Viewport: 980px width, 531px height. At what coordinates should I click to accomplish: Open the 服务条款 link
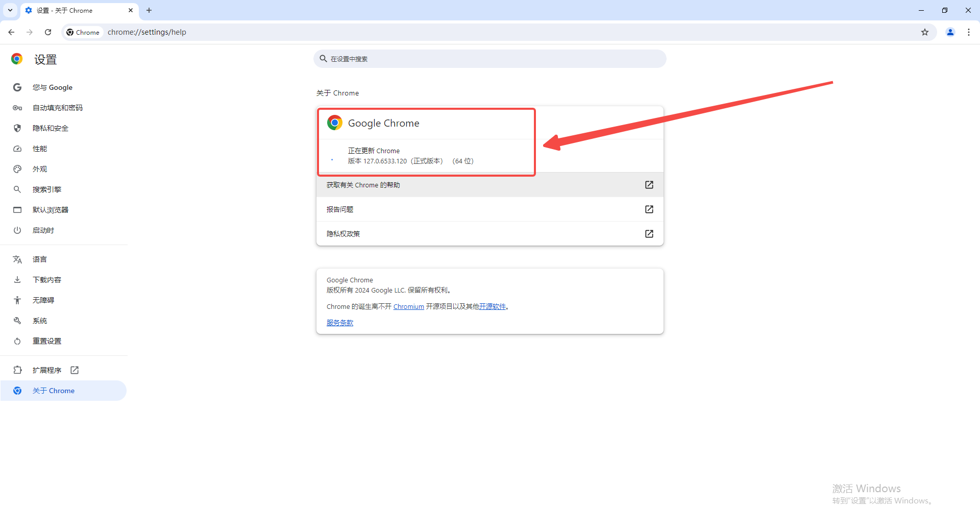tap(340, 323)
